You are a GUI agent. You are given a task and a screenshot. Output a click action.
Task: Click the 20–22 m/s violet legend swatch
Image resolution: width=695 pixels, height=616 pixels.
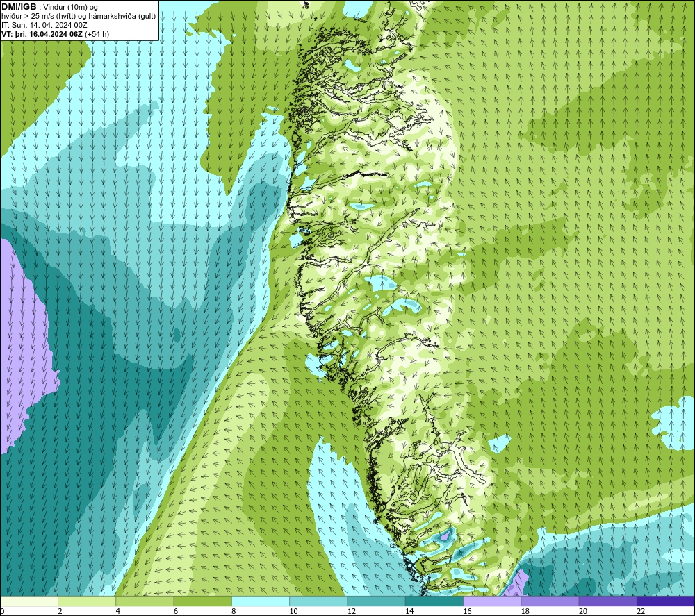click(607, 601)
